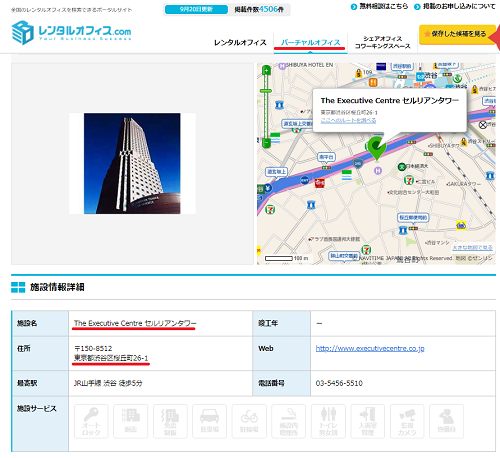500x458 pixels.
Task: Click the entry management door icon
Action: pyautogui.click(x=368, y=421)
